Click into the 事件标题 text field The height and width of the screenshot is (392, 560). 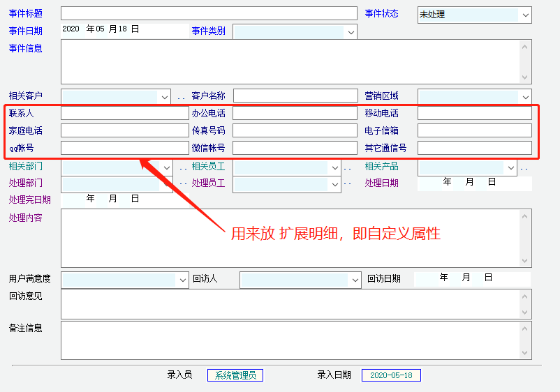click(208, 13)
